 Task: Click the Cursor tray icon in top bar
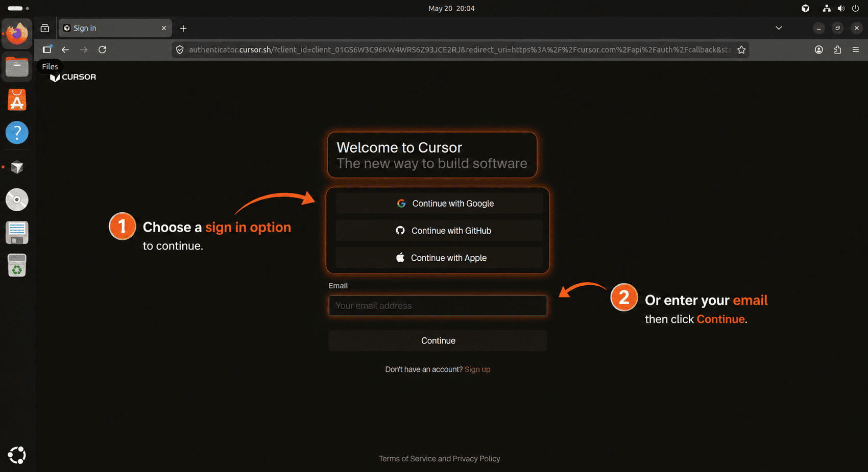(806, 8)
